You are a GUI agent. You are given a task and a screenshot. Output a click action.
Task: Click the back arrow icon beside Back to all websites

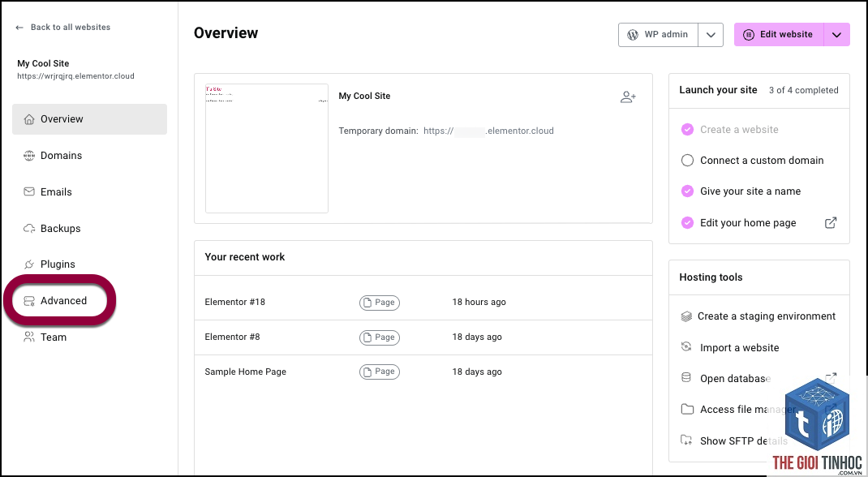(x=19, y=27)
